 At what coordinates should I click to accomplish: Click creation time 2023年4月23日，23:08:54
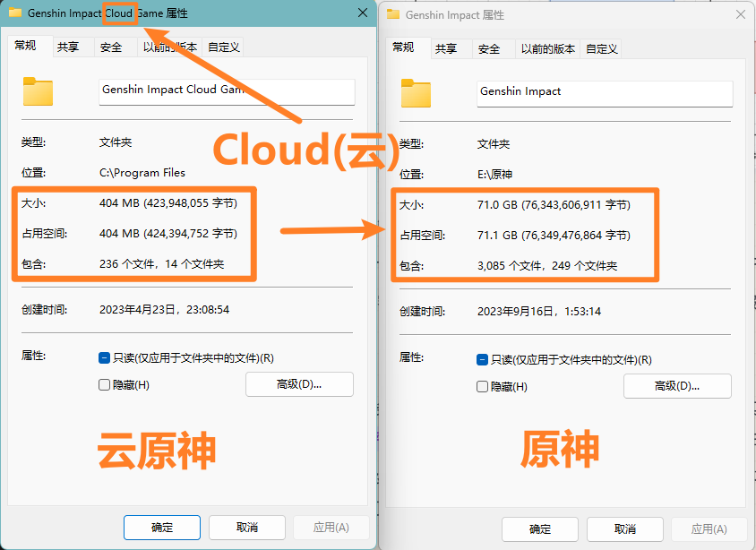(x=165, y=309)
